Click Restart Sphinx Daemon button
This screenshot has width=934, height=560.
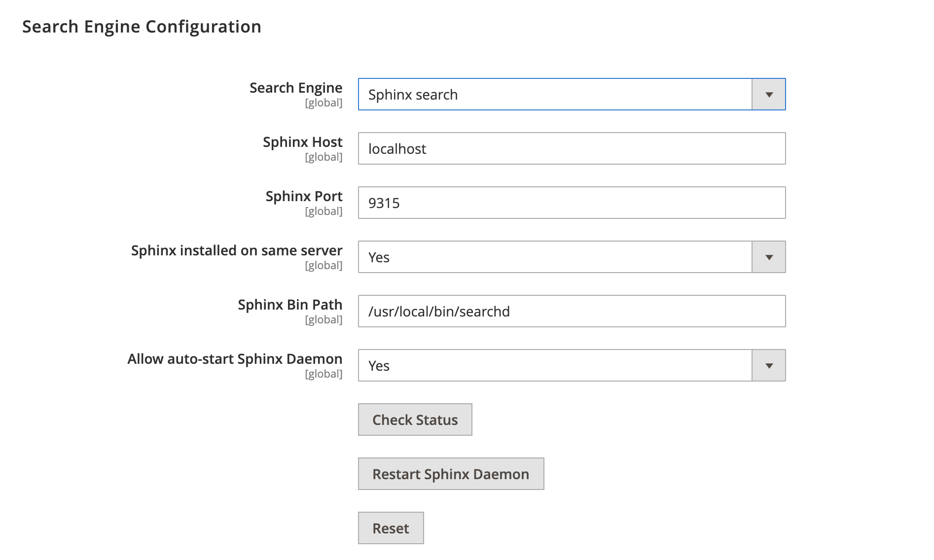451,474
